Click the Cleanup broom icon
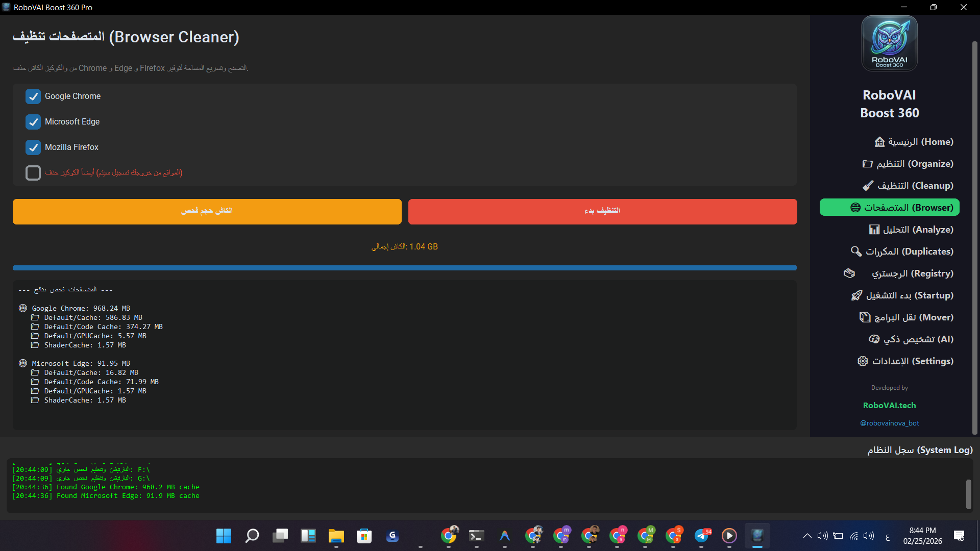Image resolution: width=980 pixels, height=551 pixels. (x=868, y=186)
